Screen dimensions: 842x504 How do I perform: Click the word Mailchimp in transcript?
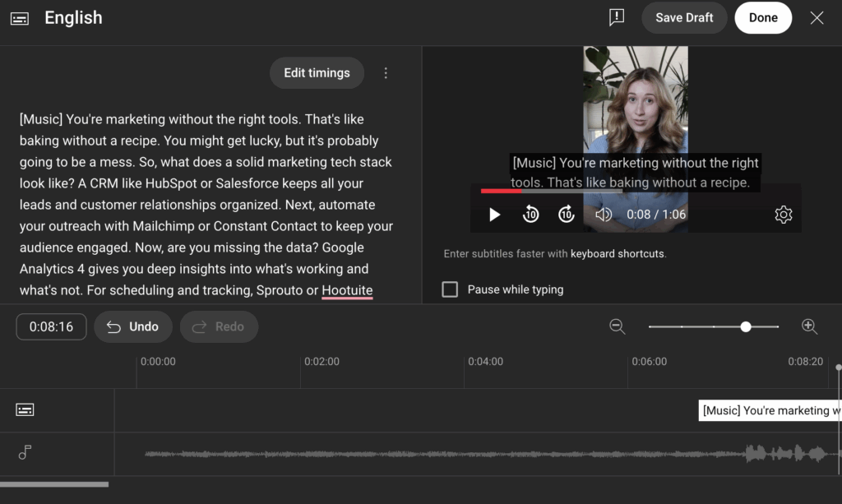164,226
